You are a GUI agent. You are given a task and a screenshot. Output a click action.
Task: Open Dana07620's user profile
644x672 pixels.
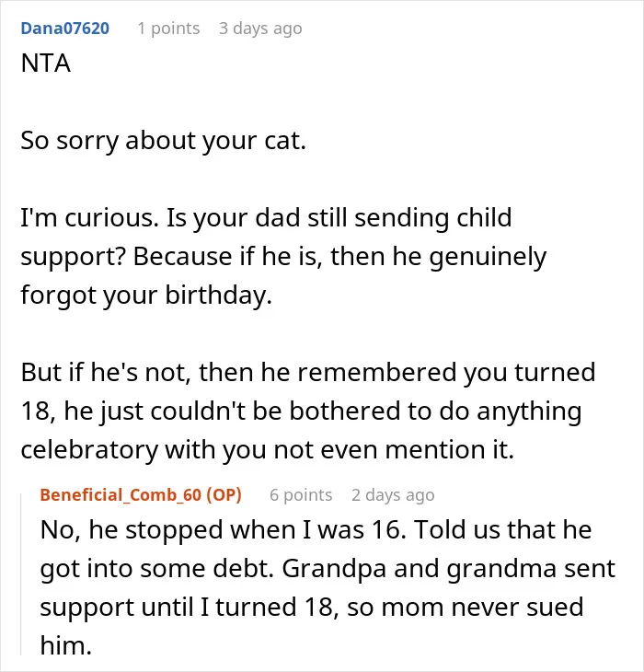tap(65, 29)
